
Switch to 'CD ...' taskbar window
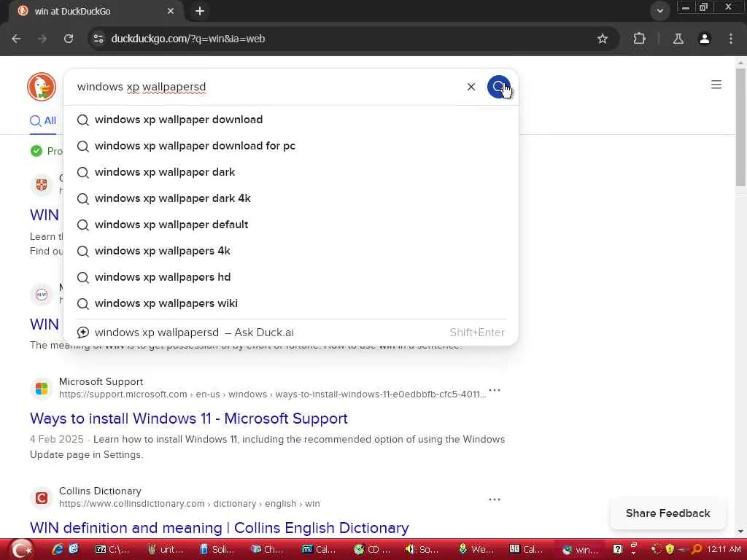click(373, 550)
